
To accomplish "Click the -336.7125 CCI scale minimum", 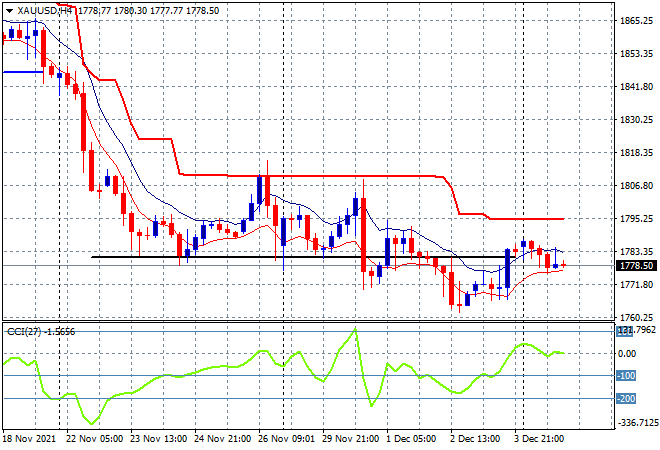I will click(x=637, y=422).
